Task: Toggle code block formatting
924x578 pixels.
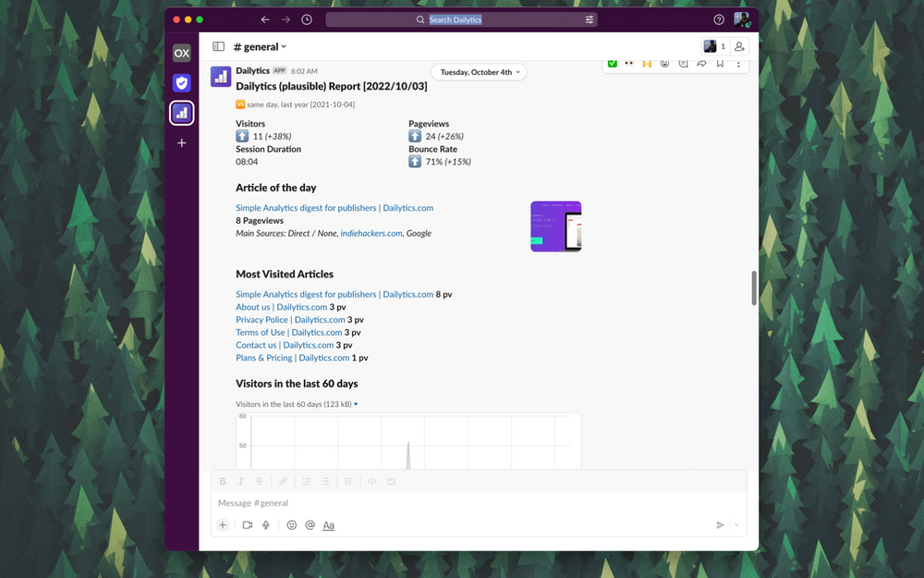Action: coord(390,481)
